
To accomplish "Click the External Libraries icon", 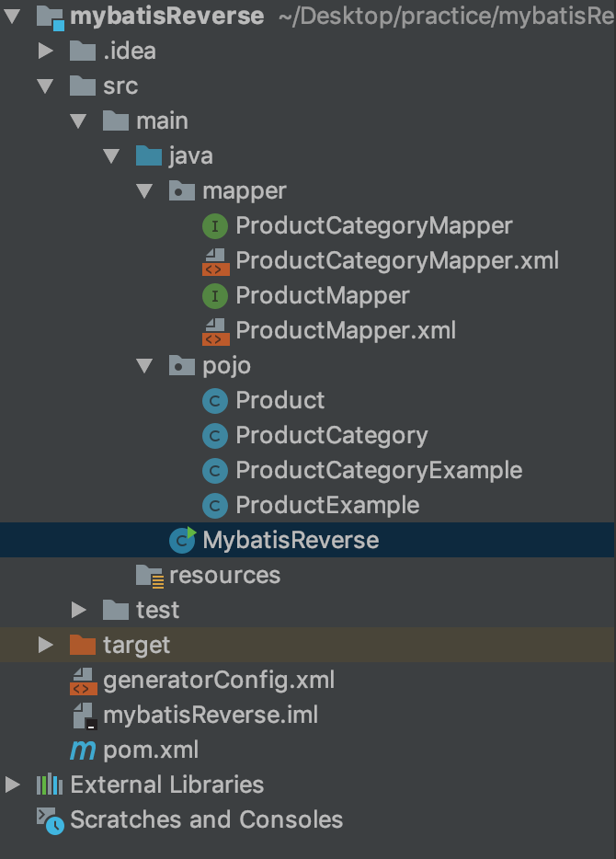I will pos(50,785).
